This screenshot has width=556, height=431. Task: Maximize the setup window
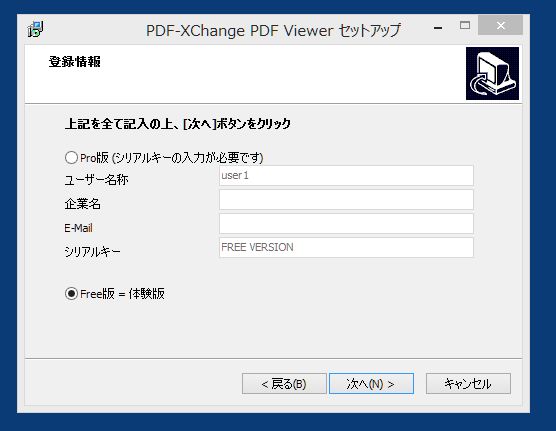click(465, 26)
